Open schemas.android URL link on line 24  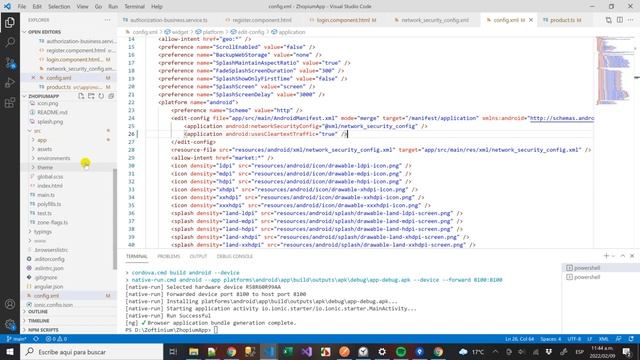[x=562, y=118]
